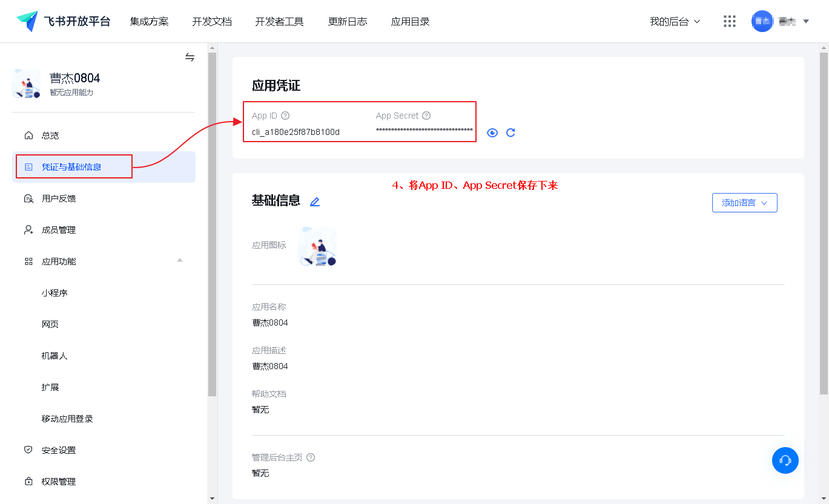This screenshot has height=504, width=829.
Task: Open 安全设置 page
Action: [x=59, y=450]
